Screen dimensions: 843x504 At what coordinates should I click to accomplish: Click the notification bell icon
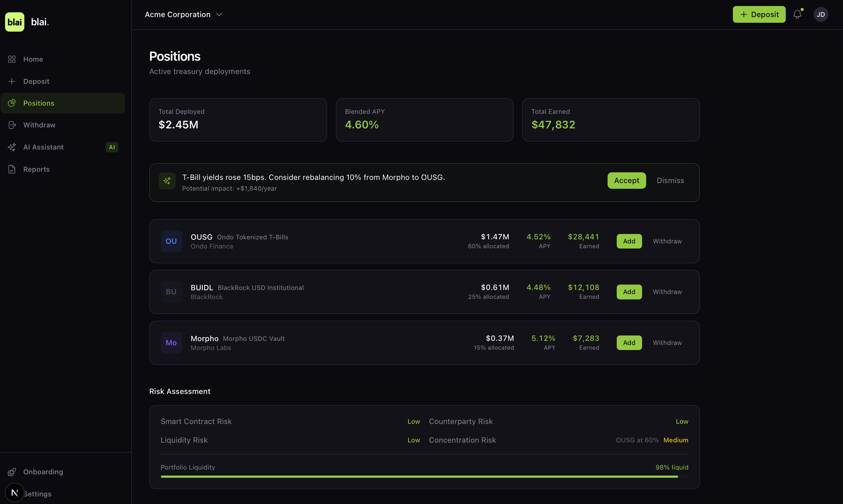797,14
